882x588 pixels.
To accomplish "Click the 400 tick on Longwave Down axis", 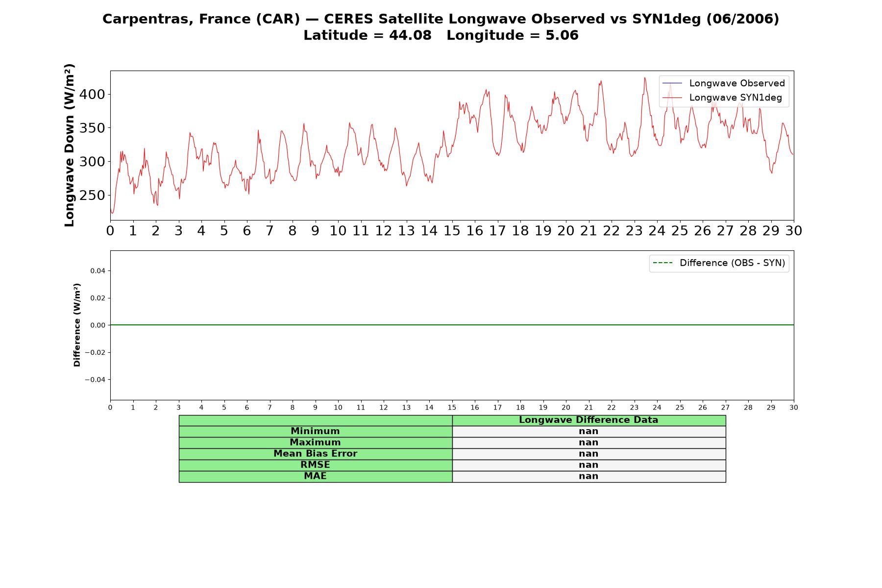I will (92, 94).
